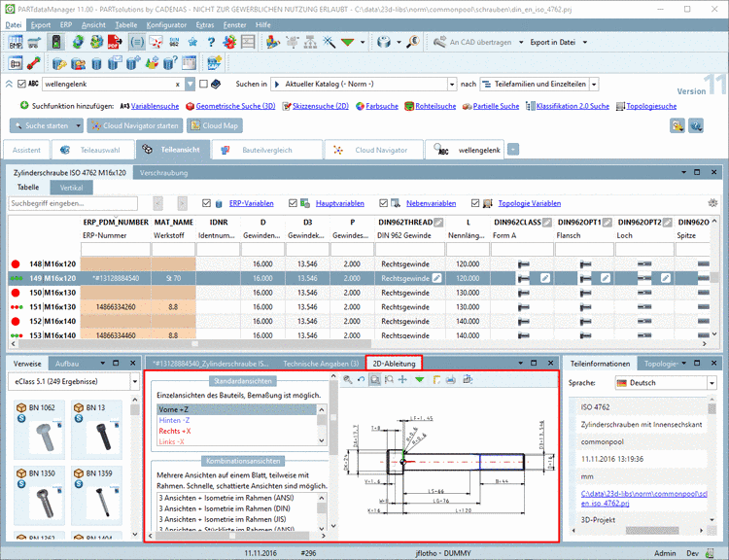Click the Cloud Navigator starten button

click(135, 125)
